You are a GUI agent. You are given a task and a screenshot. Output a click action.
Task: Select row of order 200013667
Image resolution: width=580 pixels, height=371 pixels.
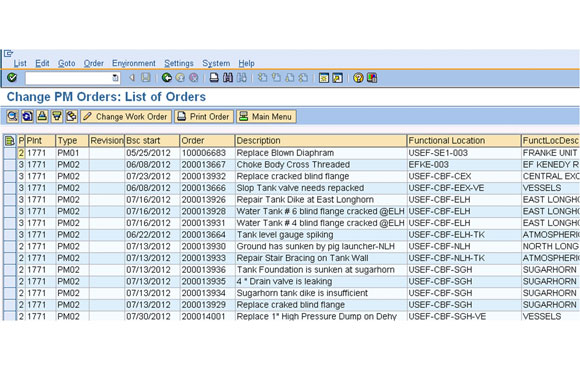(x=10, y=165)
